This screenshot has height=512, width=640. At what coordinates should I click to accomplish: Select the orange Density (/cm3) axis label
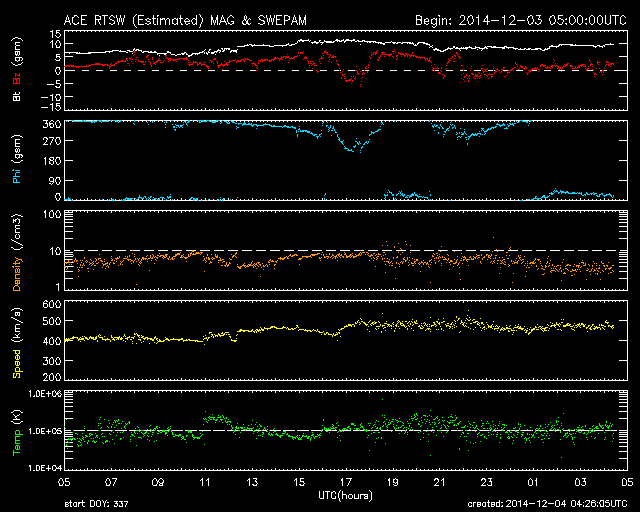point(16,251)
